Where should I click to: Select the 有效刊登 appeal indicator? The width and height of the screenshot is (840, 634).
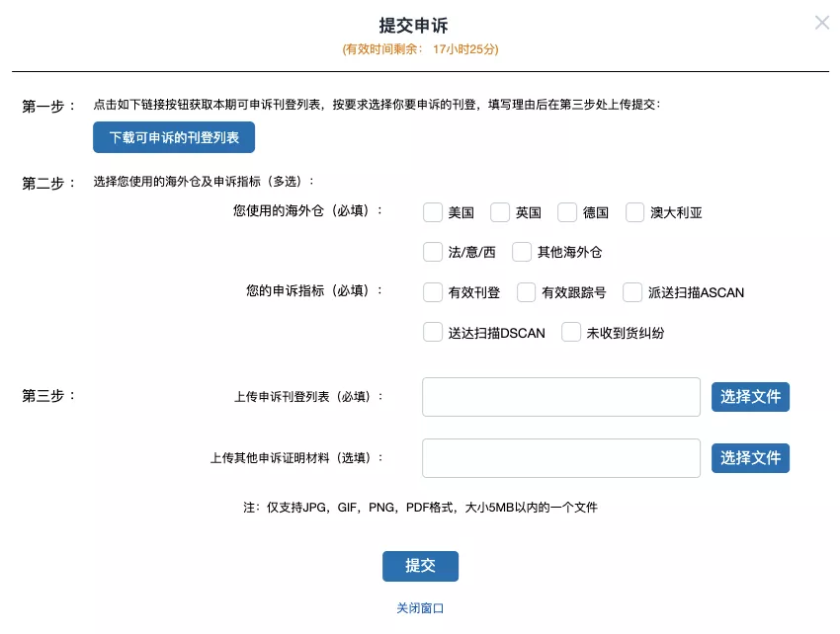(433, 292)
